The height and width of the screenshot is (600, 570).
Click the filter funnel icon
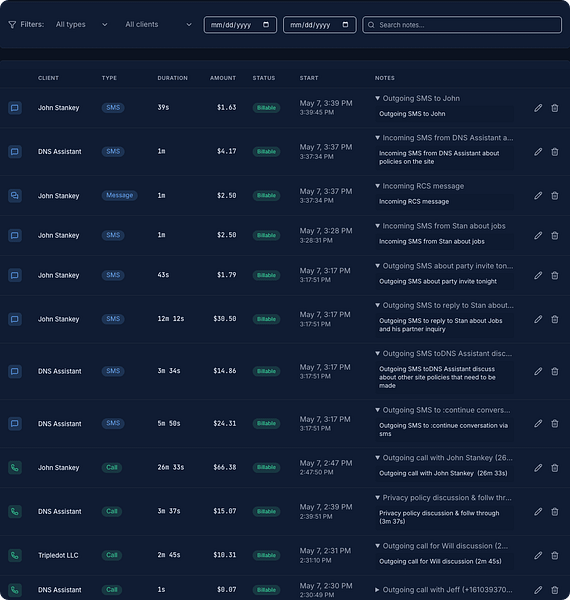coord(12,25)
